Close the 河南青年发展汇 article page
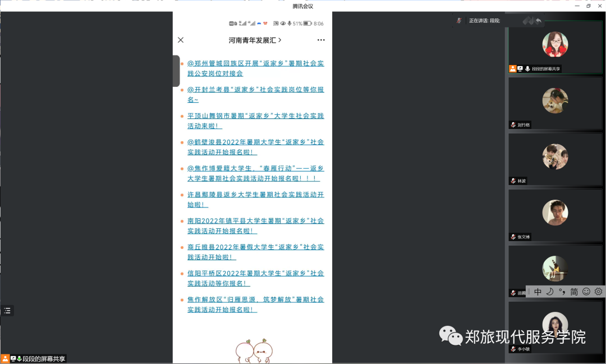This screenshot has width=606, height=364. [x=181, y=40]
